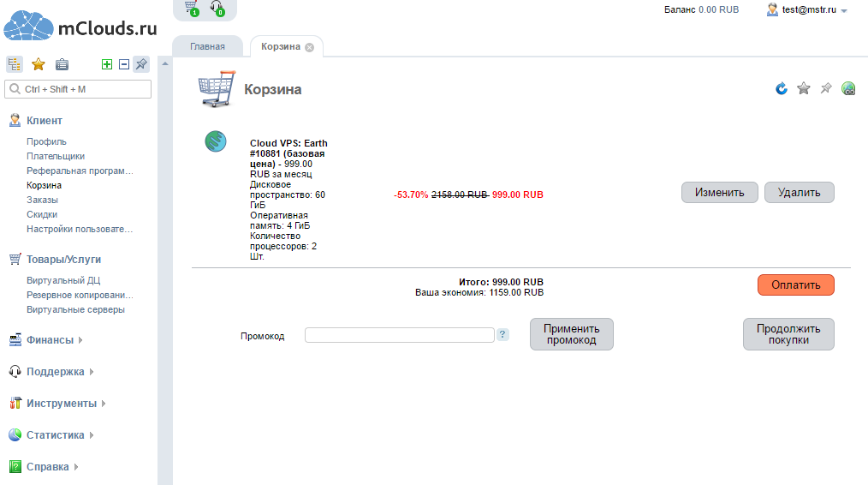Viewport: 868px width, 485px height.
Task: Click the Товары/Услуги cart icon
Action: pos(15,259)
